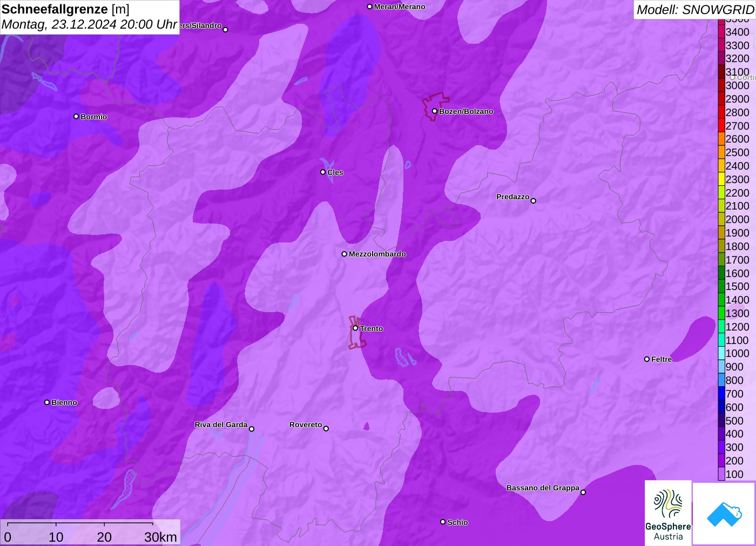Click the Bormio city marker
The width and height of the screenshot is (756, 546).
click(76, 116)
